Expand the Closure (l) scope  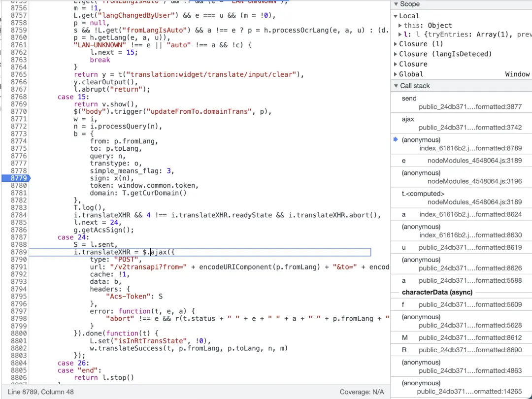(x=396, y=44)
